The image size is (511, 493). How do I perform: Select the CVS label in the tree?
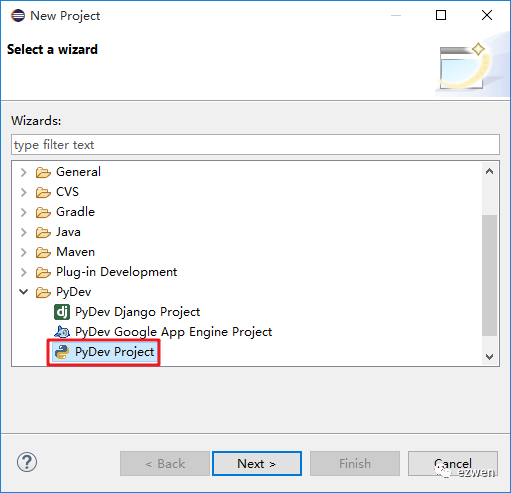[x=67, y=192]
